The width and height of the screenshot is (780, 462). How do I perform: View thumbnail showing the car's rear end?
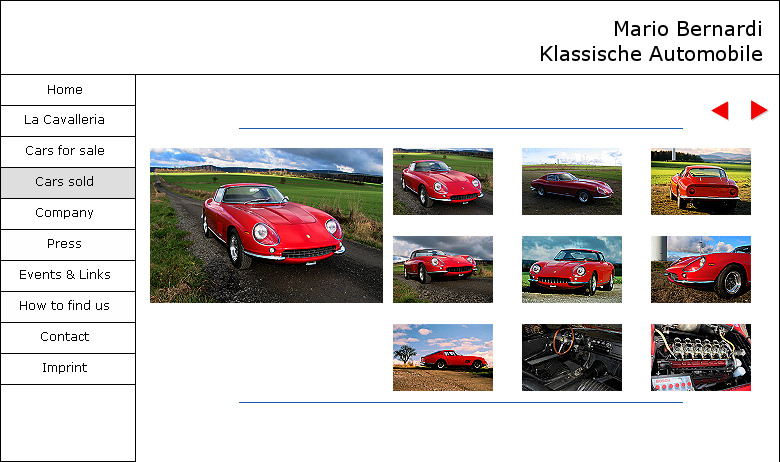point(700,181)
